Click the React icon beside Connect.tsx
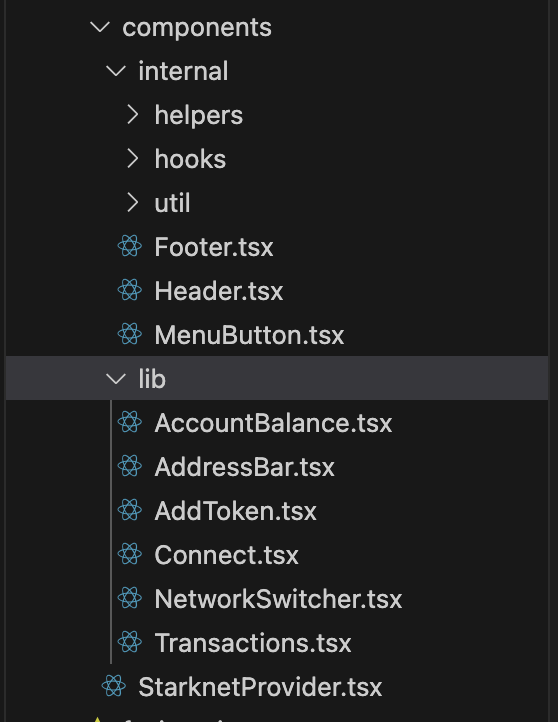This screenshot has width=558, height=722. click(x=130, y=554)
